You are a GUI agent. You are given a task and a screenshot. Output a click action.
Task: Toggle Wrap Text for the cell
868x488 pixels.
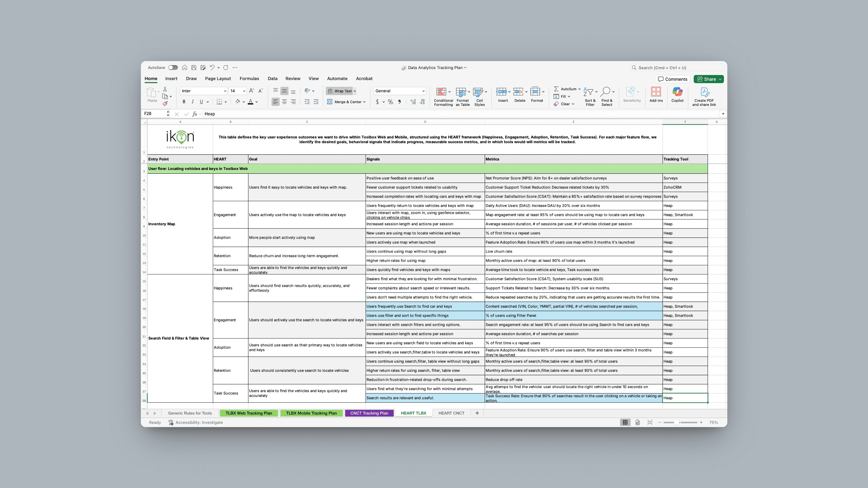click(x=340, y=91)
